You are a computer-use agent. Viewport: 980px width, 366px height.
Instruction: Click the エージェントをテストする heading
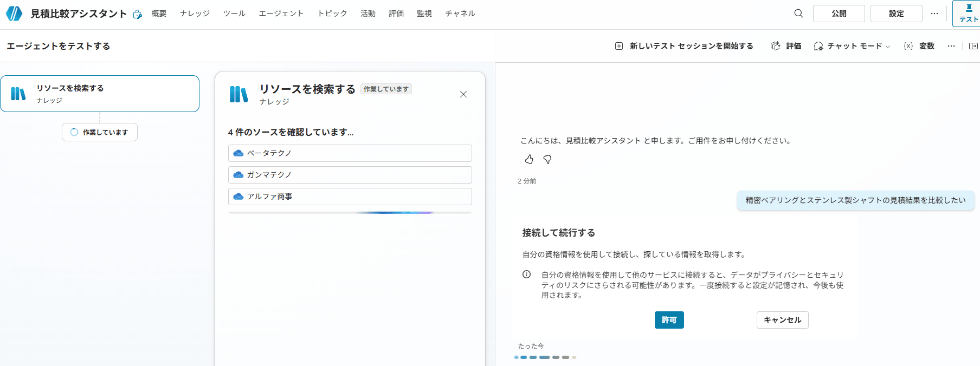click(59, 46)
